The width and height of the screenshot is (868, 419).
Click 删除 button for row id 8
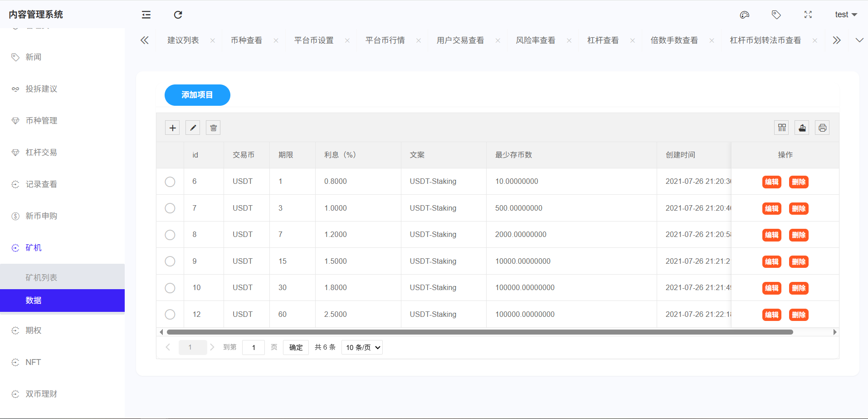799,235
